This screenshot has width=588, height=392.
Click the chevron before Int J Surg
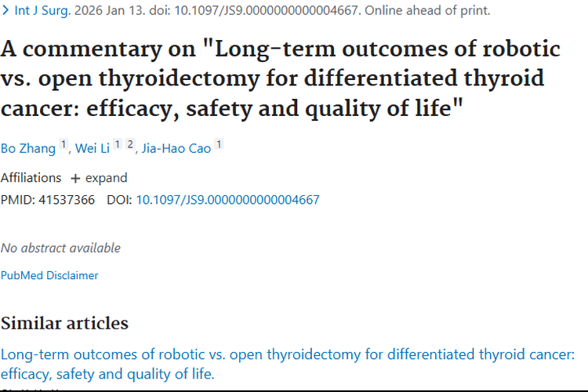coord(6,12)
